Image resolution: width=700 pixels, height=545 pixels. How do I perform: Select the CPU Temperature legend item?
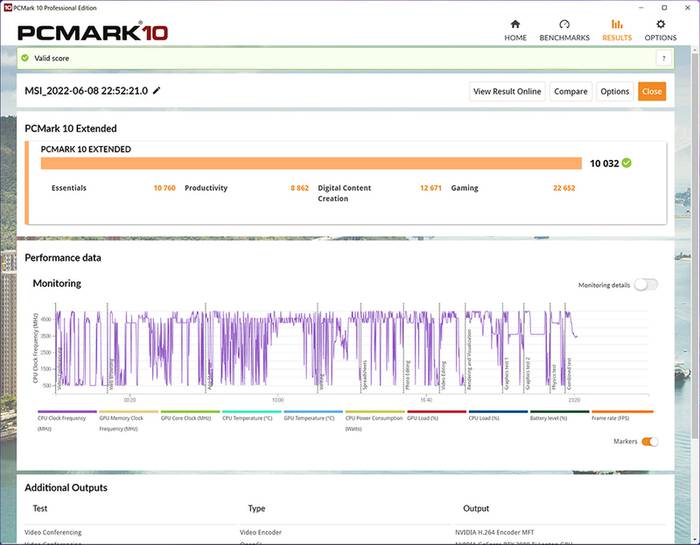(252, 416)
